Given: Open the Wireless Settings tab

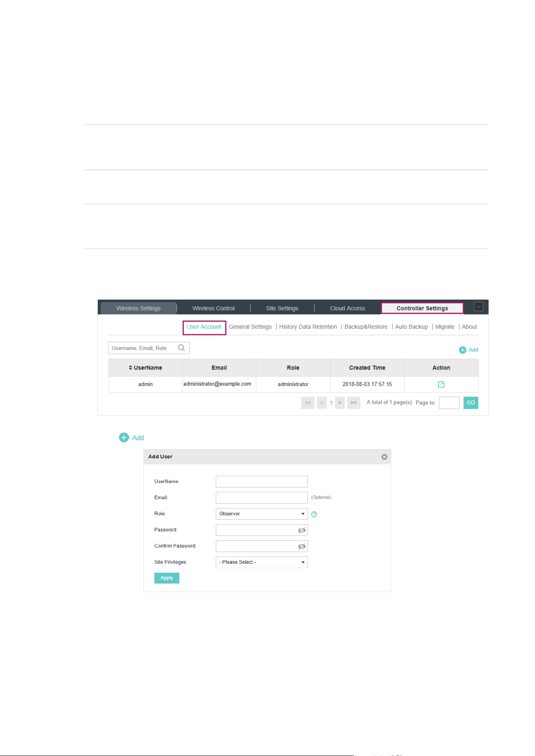Looking at the screenshot, I should click(138, 308).
